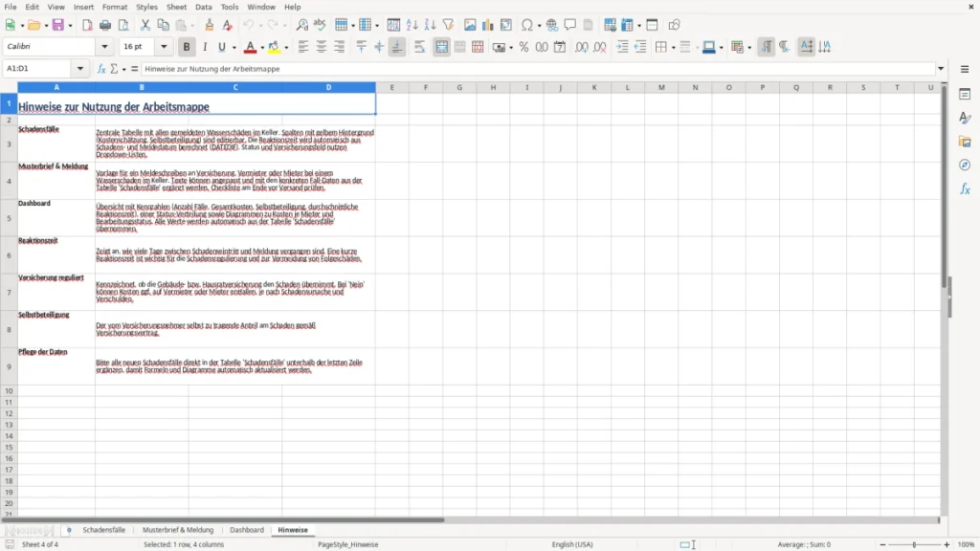Open the Tools menu
The width and height of the screenshot is (980, 551).
coord(230,7)
